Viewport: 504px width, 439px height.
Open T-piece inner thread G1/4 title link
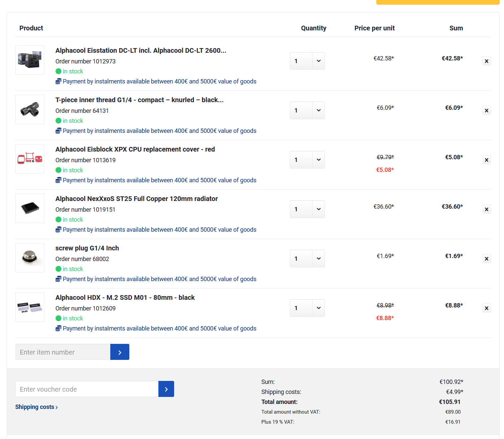point(139,100)
